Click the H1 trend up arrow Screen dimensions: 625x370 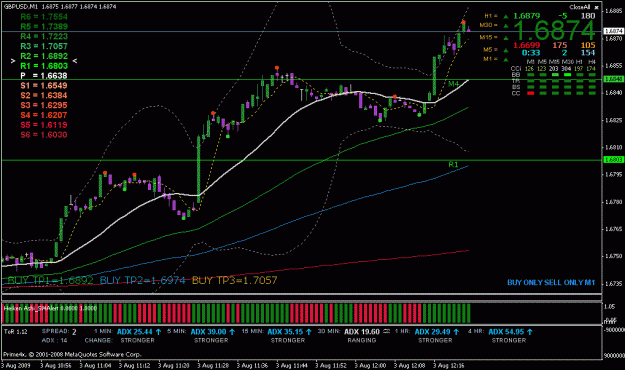pos(505,16)
